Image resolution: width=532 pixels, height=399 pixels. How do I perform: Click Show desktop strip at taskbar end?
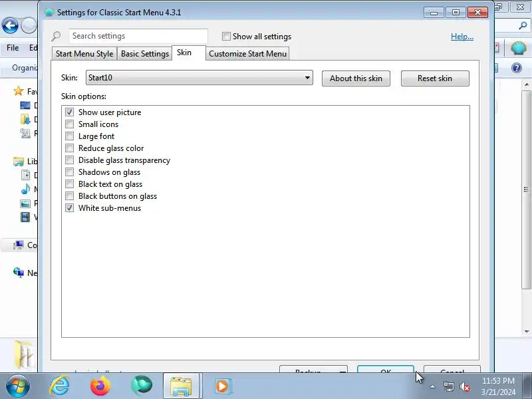527,386
